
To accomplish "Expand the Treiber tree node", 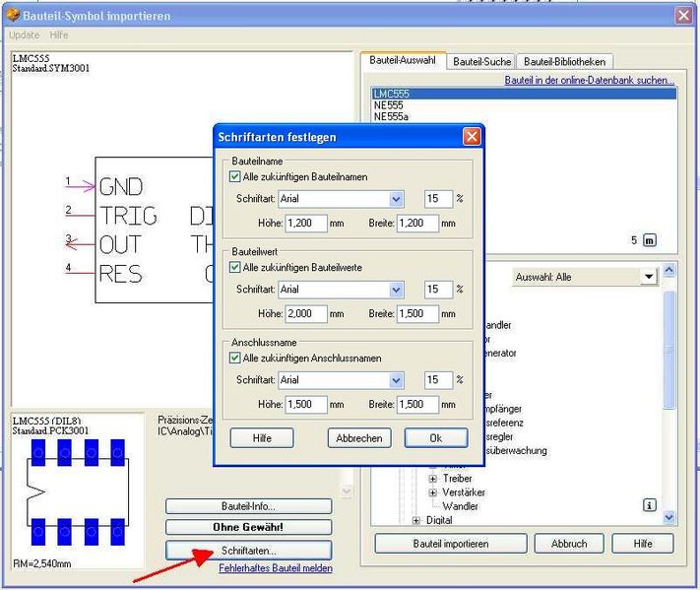I will (433, 479).
